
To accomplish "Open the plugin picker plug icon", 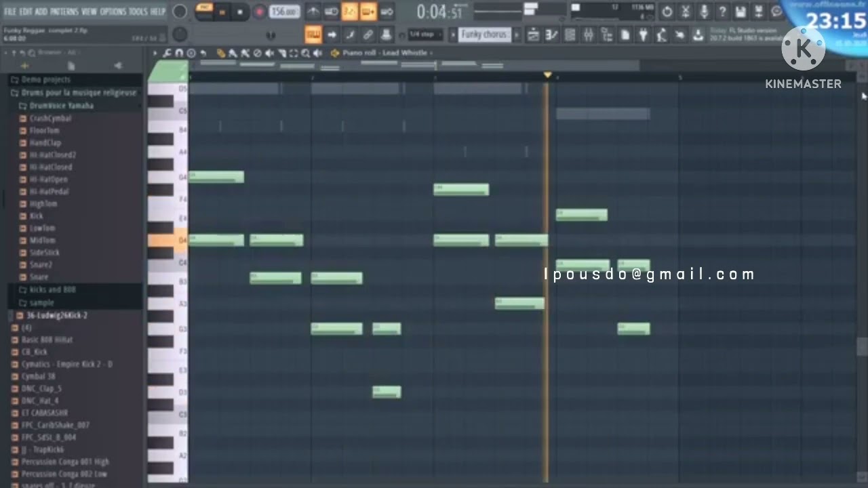I will 643,35.
